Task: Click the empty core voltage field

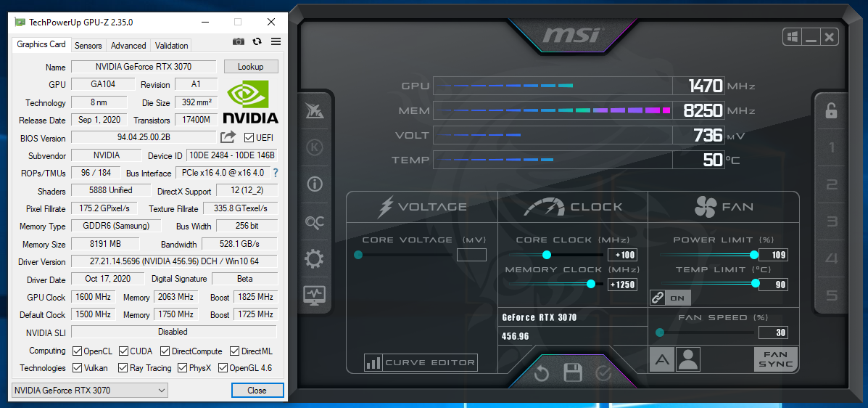Action: tap(471, 255)
